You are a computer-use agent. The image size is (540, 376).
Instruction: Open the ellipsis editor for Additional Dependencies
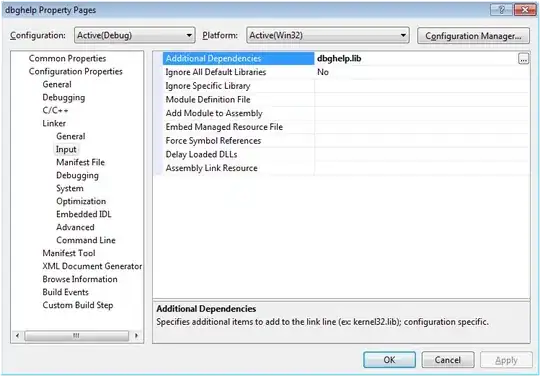(x=523, y=59)
